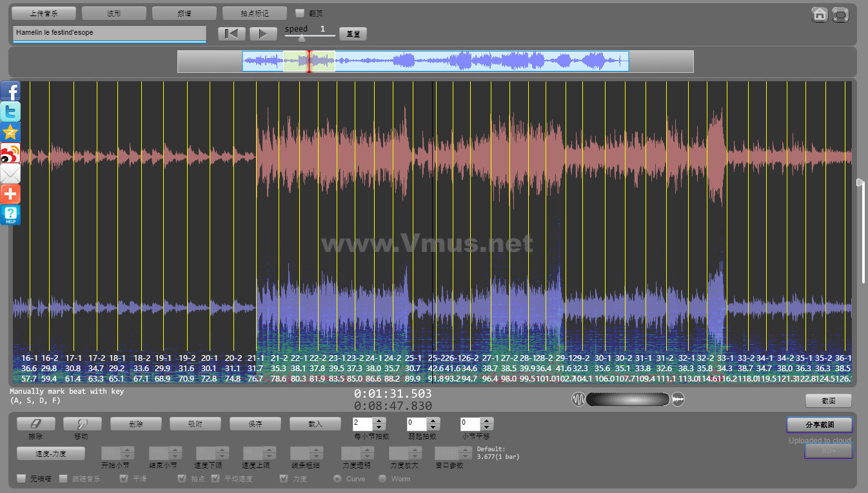Click the 保存 save button
The height and width of the screenshot is (493, 868).
[x=255, y=424]
